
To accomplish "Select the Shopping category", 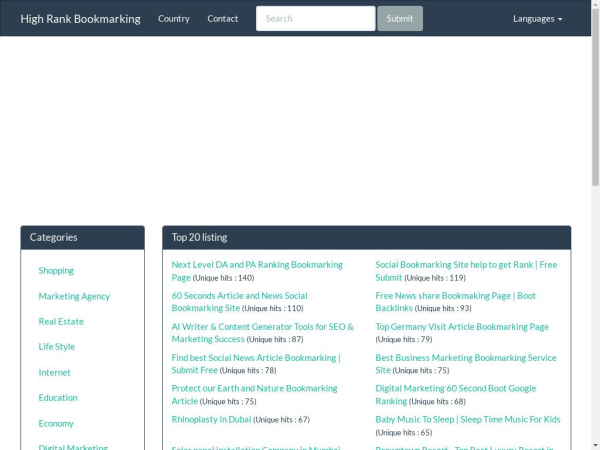I will coord(56,270).
